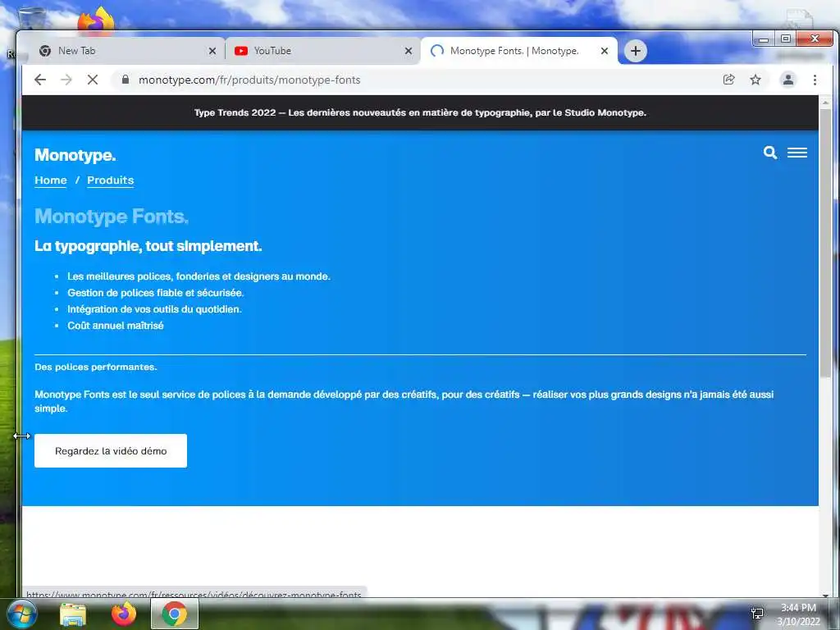Click the share page icon in address bar
Screen dimensions: 840x630
tap(728, 80)
